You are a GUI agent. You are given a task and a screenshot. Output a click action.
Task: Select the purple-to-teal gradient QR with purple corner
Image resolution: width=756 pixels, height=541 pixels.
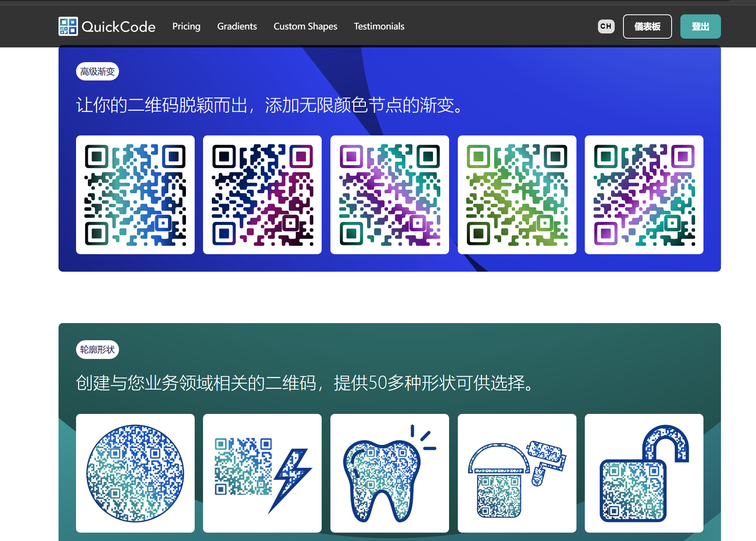click(390, 195)
